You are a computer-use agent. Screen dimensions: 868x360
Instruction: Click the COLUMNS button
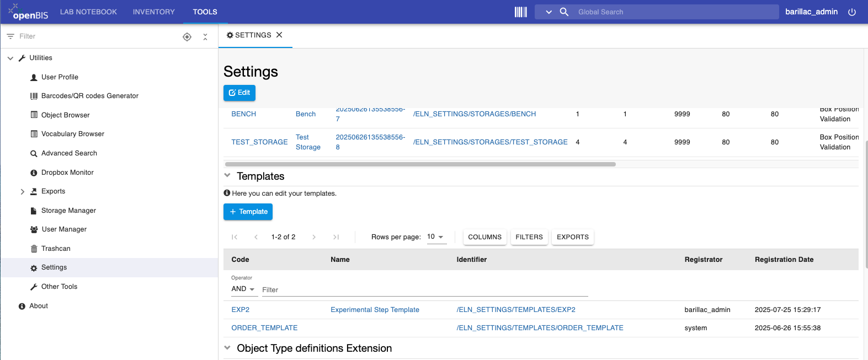point(484,237)
